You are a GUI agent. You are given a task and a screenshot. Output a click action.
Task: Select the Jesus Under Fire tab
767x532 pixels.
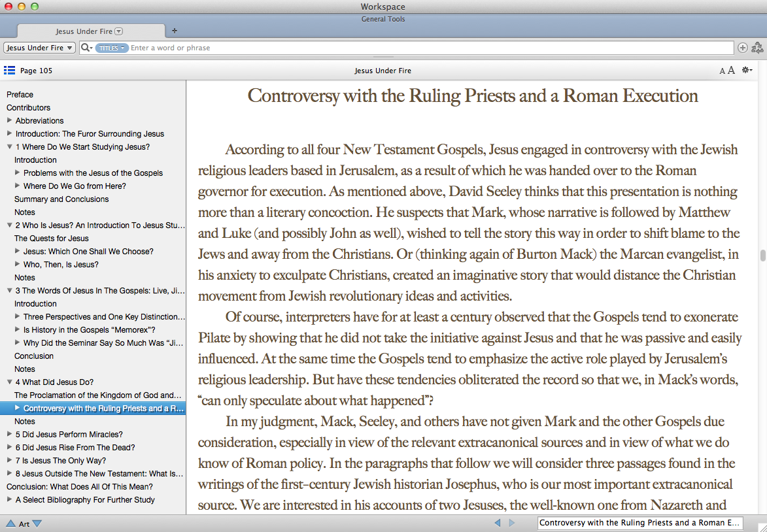pyautogui.click(x=91, y=31)
